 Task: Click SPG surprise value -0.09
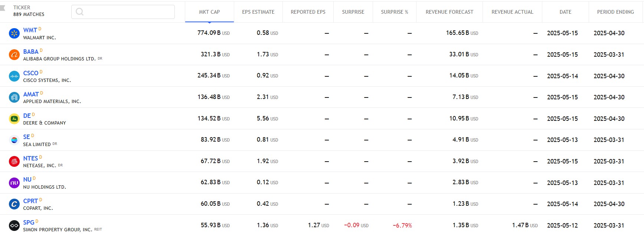(x=356, y=225)
